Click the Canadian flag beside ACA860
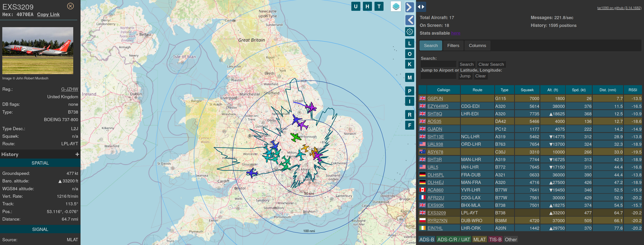This screenshot has height=245, width=644. tap(423, 190)
